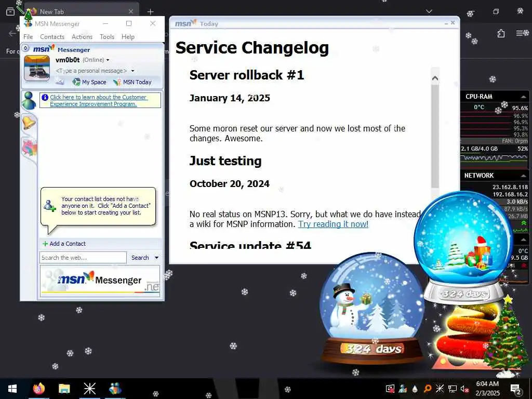Viewport: 532px width, 399px height.
Task: Click the browser tab overview icon
Action: pos(10,11)
